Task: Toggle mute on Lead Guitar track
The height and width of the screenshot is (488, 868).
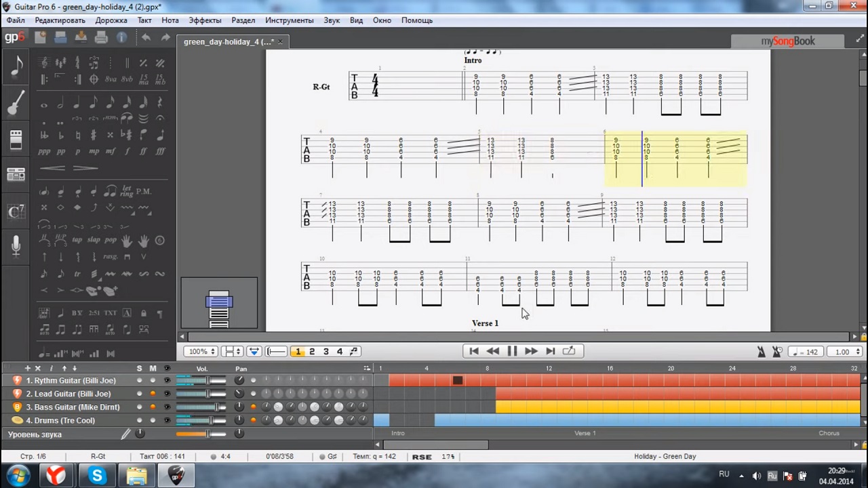Action: tap(153, 394)
